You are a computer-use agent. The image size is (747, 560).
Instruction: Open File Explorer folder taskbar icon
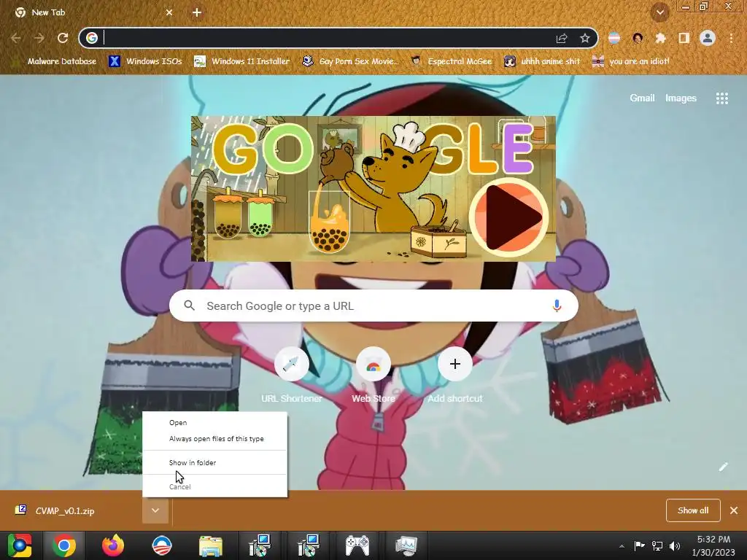click(210, 545)
